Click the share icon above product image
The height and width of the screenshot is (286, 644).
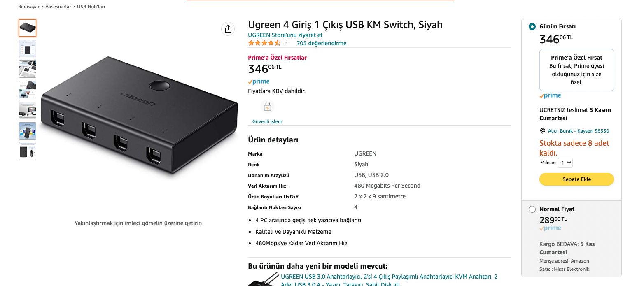point(228,29)
